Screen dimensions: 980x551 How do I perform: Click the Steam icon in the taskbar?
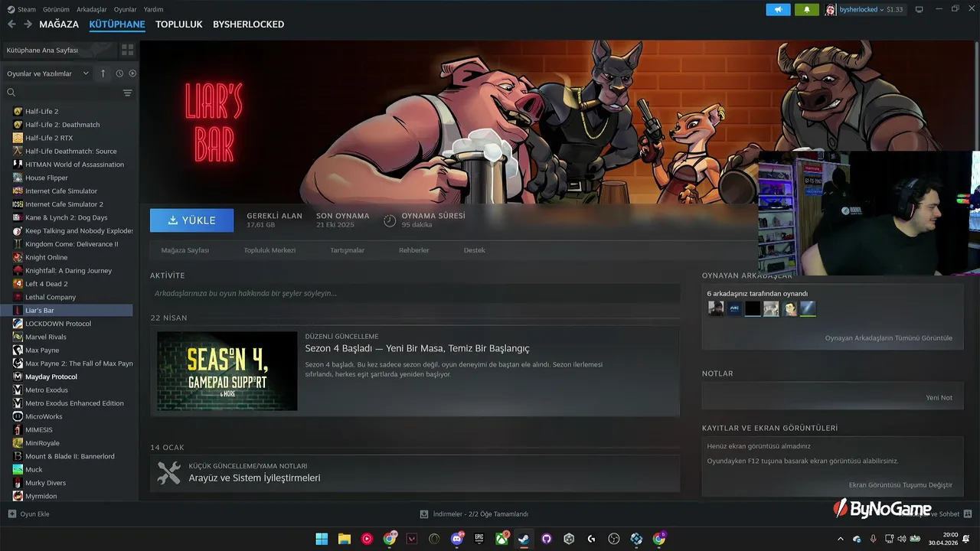(x=524, y=539)
